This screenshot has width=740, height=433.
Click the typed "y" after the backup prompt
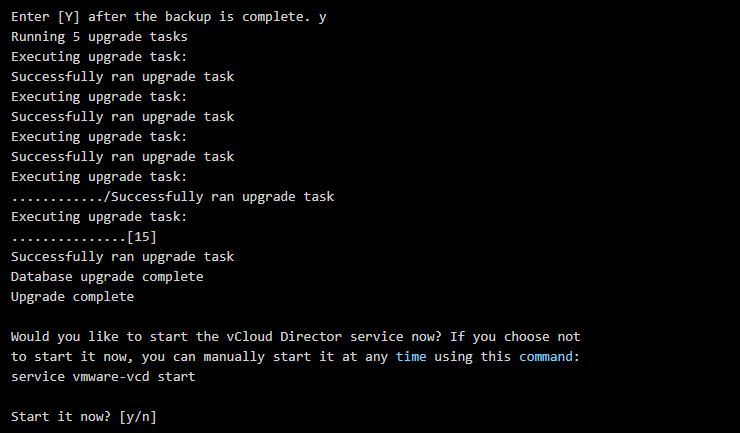pos(323,16)
